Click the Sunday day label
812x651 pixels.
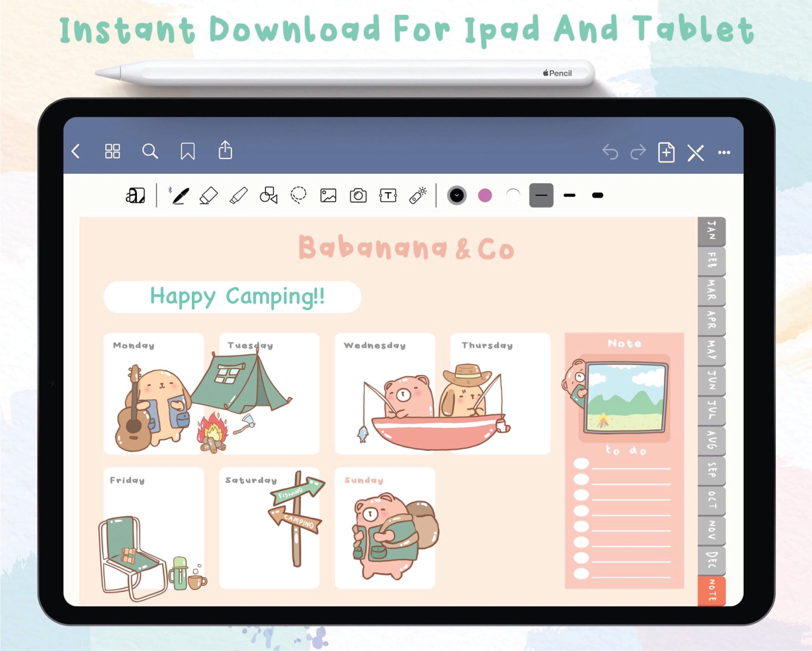(364, 480)
